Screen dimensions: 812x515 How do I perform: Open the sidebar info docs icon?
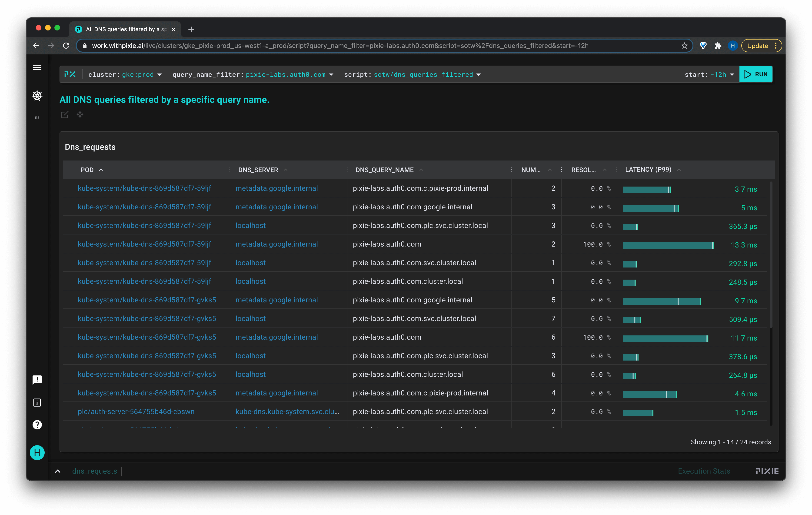pos(37,402)
